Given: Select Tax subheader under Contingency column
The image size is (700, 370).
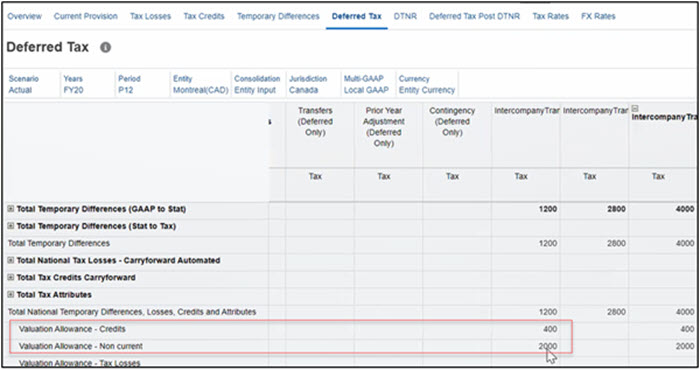Looking at the screenshot, I should click(452, 176).
